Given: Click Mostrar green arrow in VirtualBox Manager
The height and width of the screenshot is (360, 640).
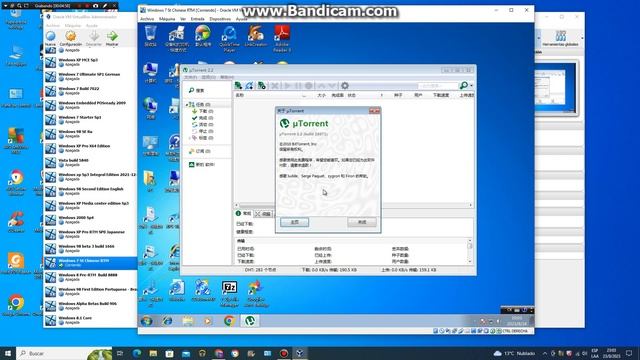Looking at the screenshot, I should (x=112, y=38).
